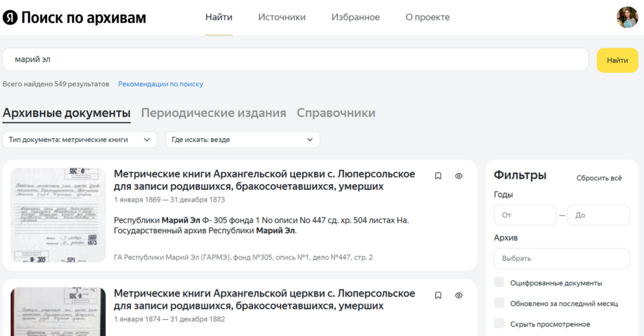644x336 pixels.
Task: Click the date 1 января 1874 — 31 декабря 1882
Action: tap(169, 319)
